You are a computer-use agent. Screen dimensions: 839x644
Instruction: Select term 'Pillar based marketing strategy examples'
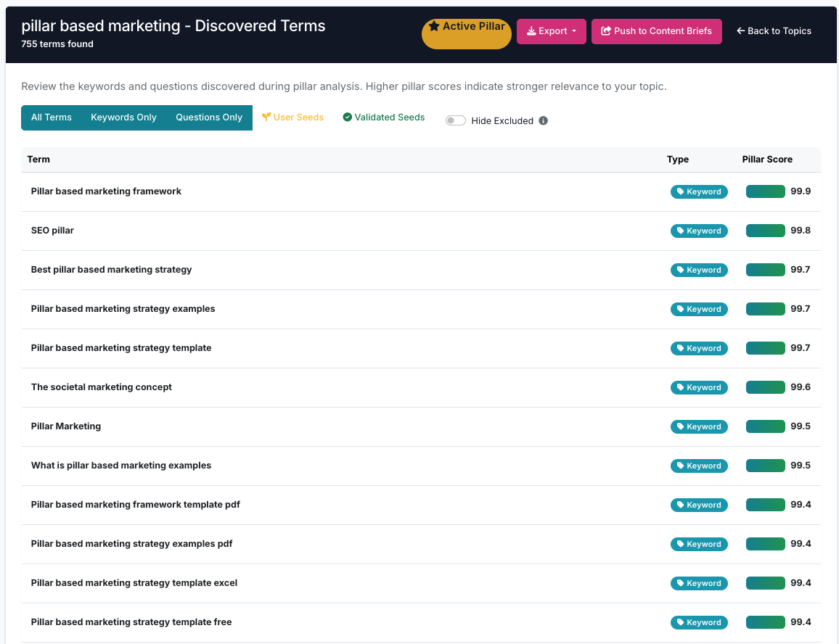123,309
